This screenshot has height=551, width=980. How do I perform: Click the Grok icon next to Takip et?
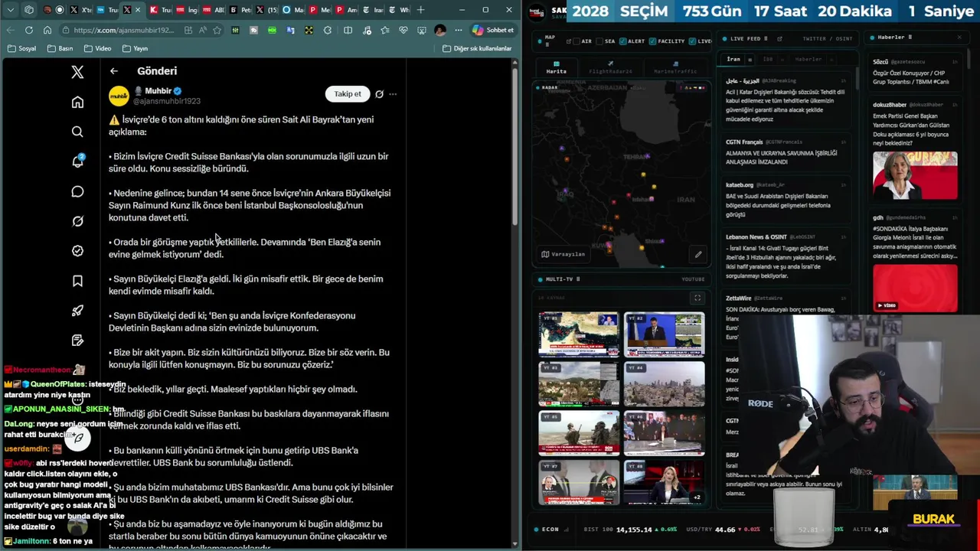(x=379, y=94)
